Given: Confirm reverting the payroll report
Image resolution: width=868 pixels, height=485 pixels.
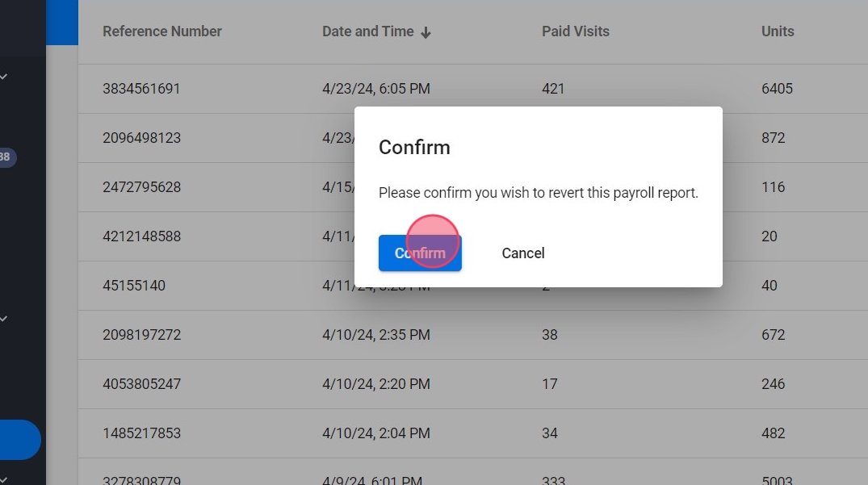Looking at the screenshot, I should [x=420, y=253].
